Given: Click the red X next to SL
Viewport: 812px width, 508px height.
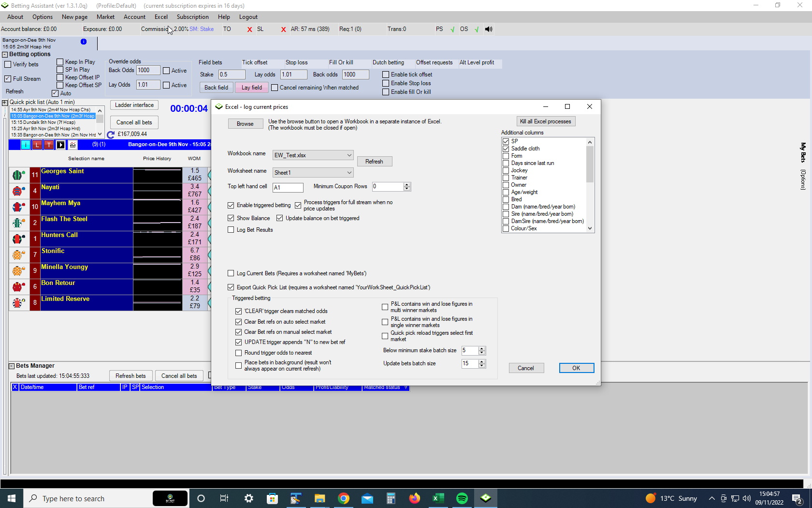Looking at the screenshot, I should pos(283,30).
